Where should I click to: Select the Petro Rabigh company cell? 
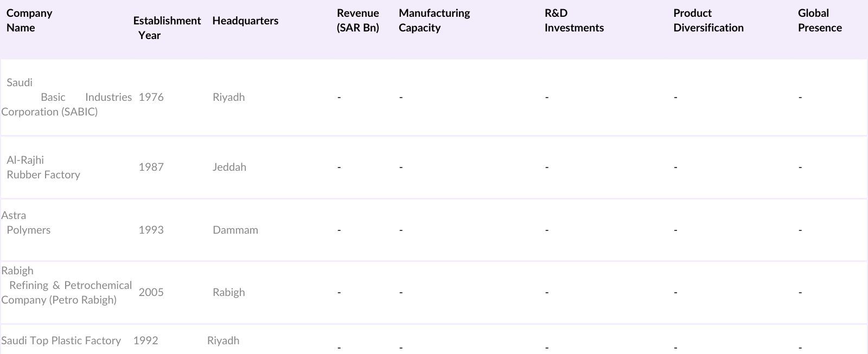click(x=66, y=285)
